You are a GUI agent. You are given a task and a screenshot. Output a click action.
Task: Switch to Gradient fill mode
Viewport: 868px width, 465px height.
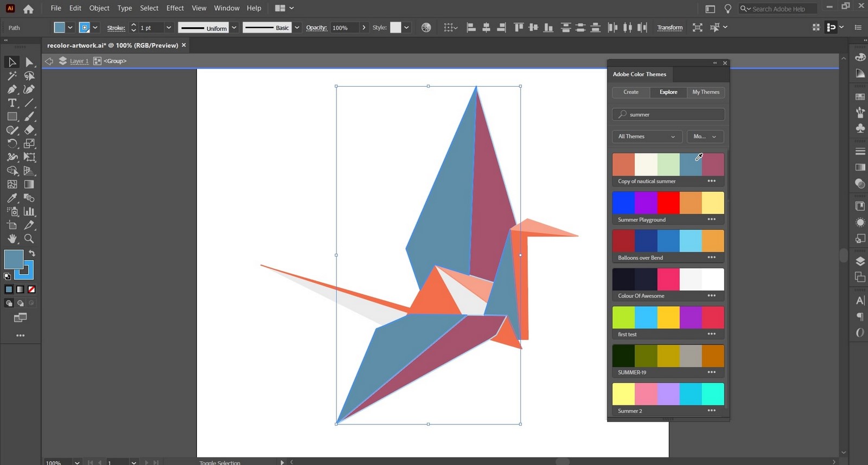tap(20, 289)
